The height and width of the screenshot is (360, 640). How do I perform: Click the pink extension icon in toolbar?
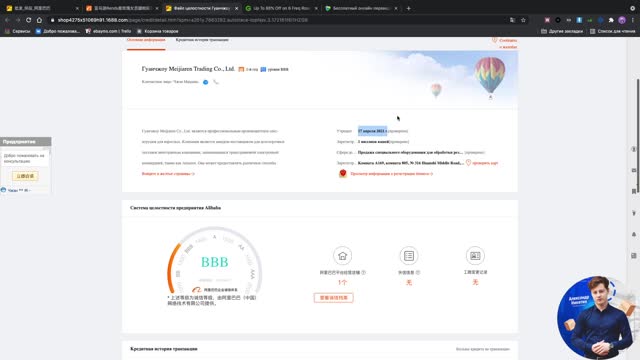pyautogui.click(x=547, y=20)
